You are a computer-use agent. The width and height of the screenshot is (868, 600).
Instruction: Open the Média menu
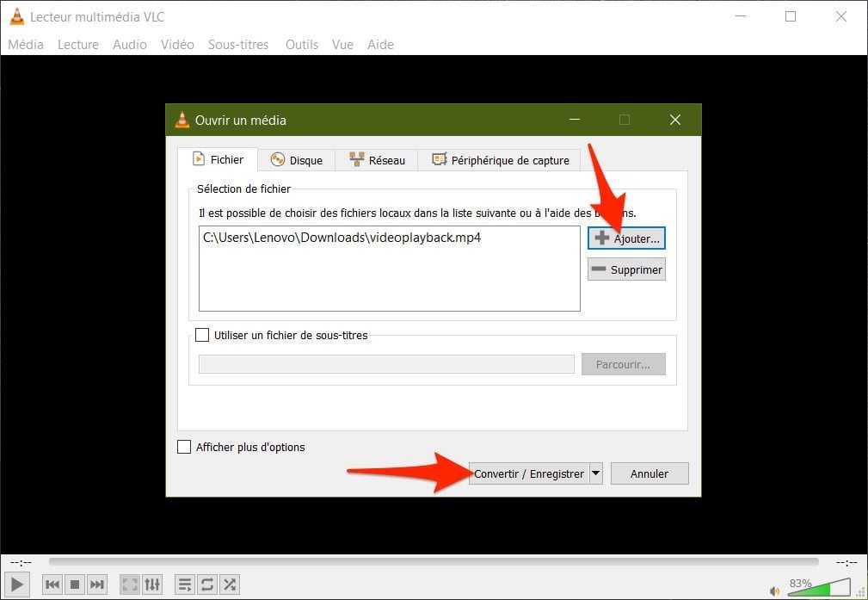(x=26, y=44)
